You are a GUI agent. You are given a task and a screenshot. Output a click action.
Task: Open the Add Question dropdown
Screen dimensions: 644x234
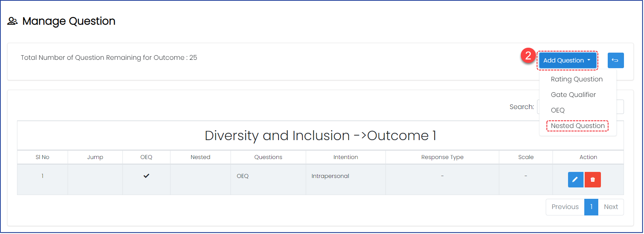coord(567,60)
